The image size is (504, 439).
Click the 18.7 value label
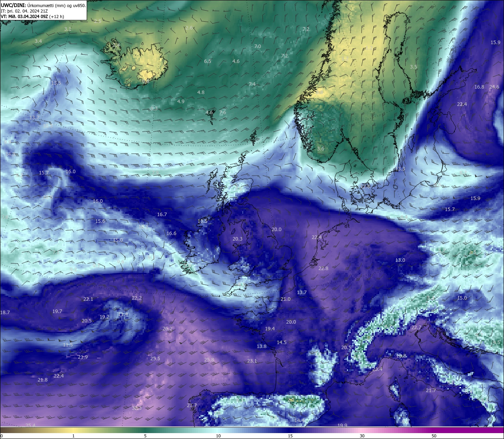[5, 313]
